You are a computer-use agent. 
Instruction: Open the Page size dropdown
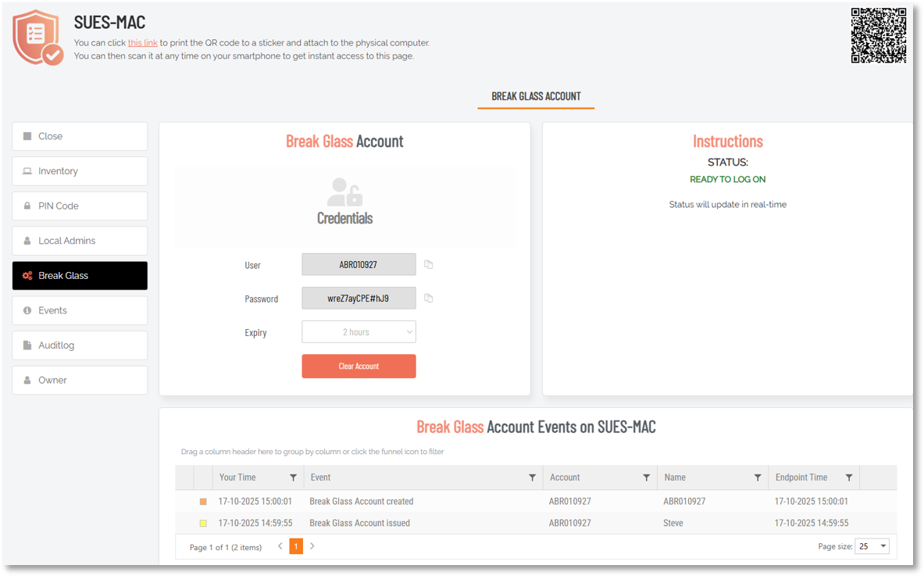[872, 546]
